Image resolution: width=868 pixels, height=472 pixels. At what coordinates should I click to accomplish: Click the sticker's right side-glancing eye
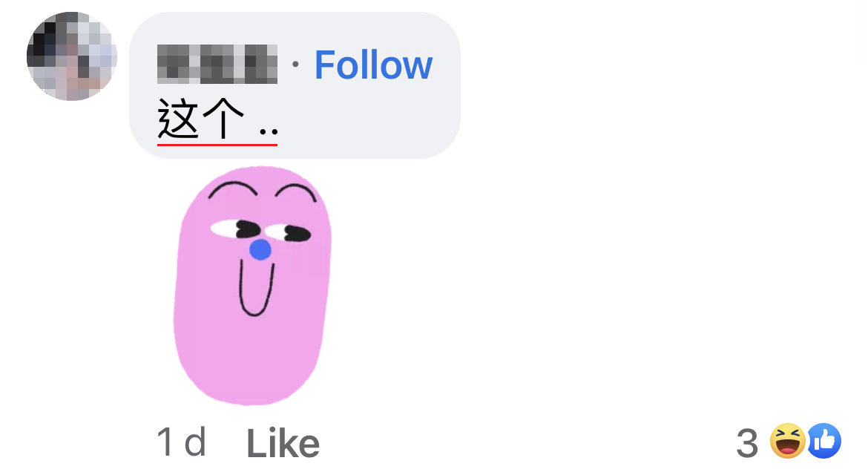(x=288, y=233)
